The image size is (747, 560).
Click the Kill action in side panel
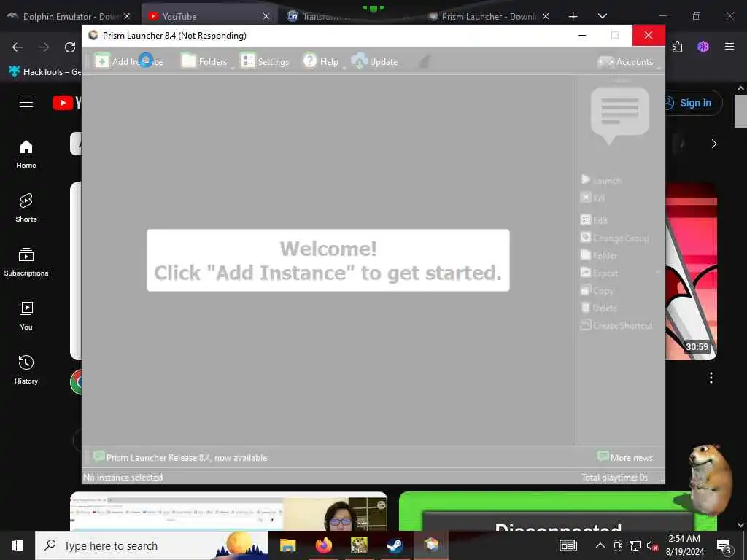[592, 197]
